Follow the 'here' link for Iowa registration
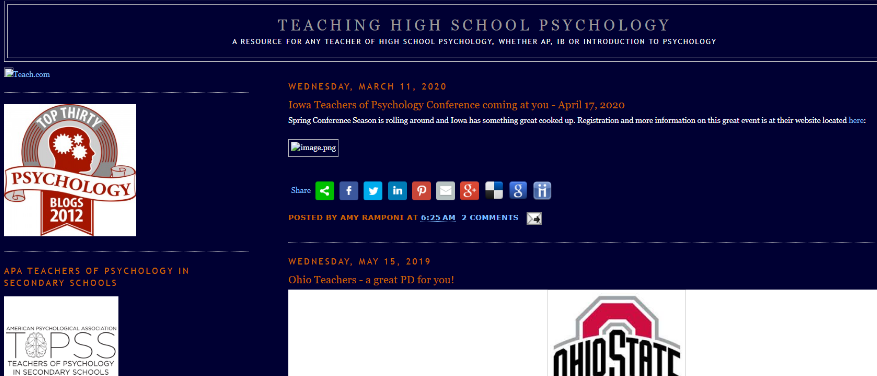 point(856,120)
